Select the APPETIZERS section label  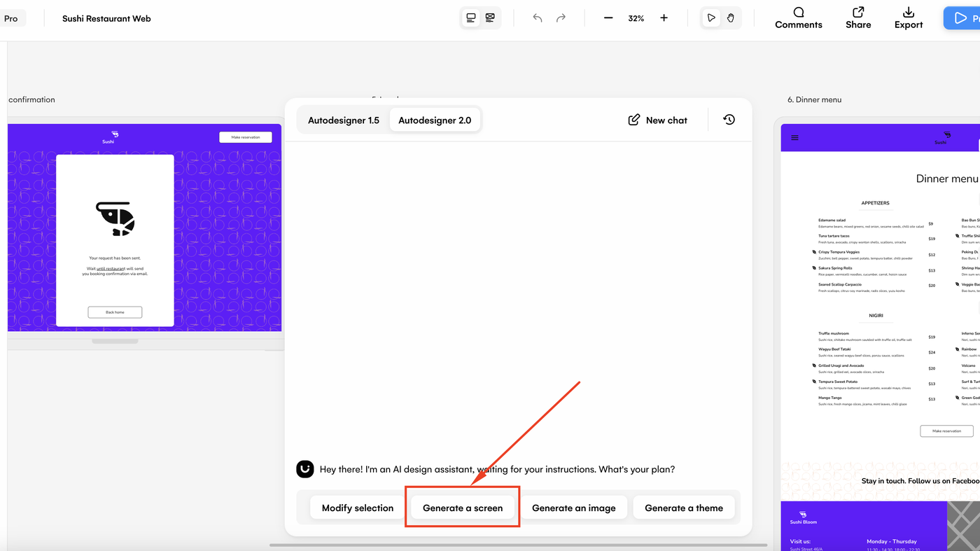pyautogui.click(x=875, y=203)
